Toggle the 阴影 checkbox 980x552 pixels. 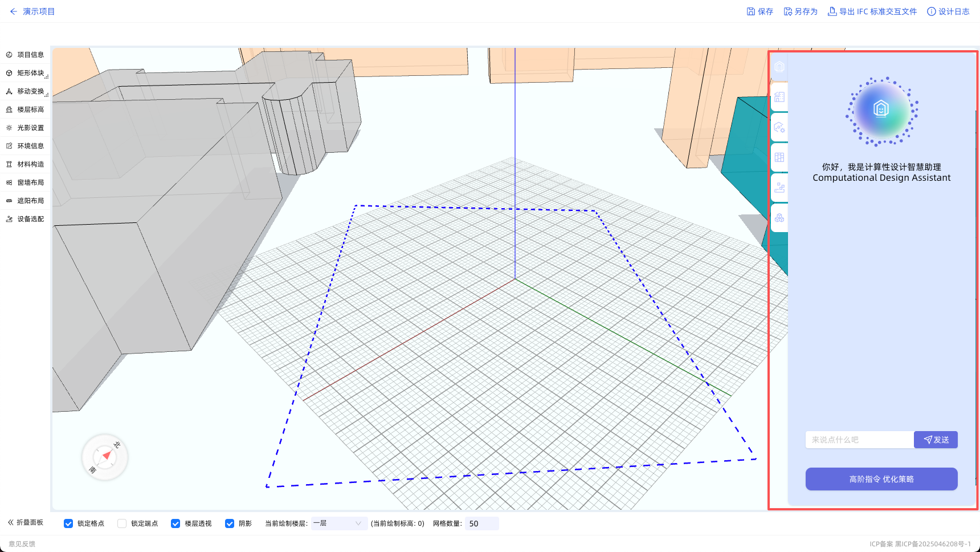point(230,523)
